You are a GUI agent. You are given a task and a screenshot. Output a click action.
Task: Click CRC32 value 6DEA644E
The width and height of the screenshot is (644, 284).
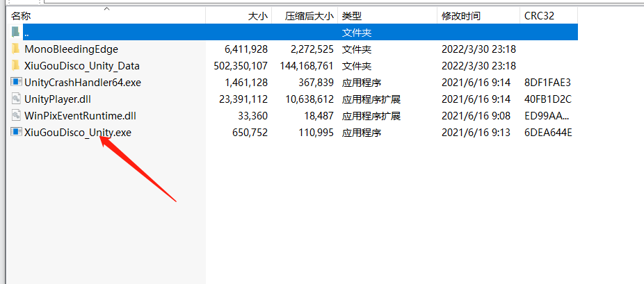548,133
